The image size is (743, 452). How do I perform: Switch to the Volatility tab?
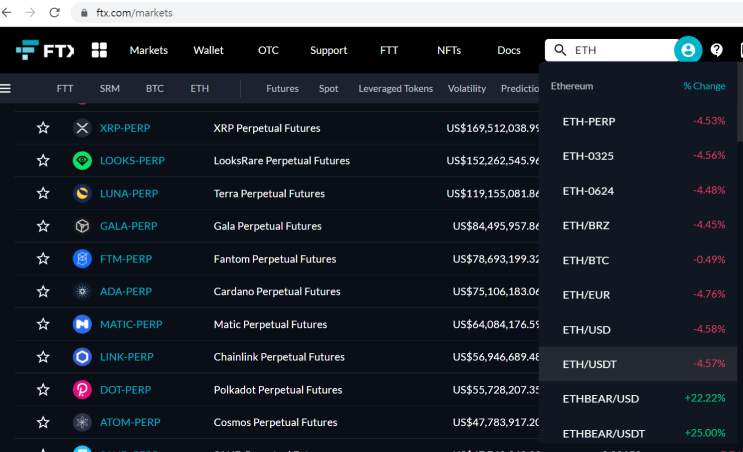point(467,89)
